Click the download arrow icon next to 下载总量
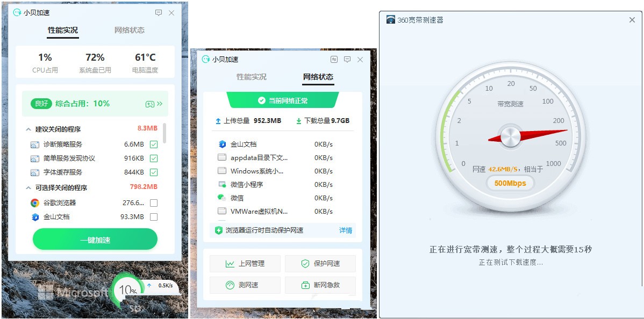Viewport: 644px width, 319px height. [298, 121]
